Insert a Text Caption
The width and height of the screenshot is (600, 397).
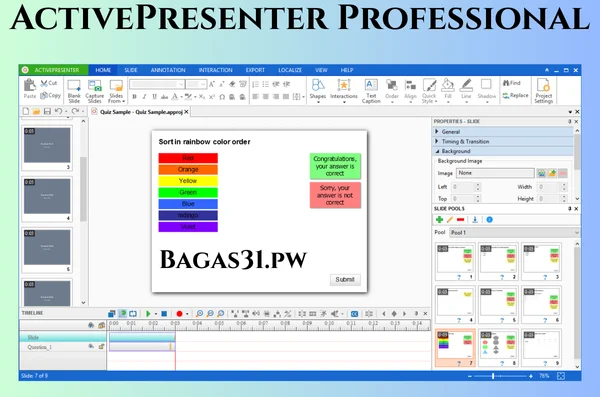371,91
